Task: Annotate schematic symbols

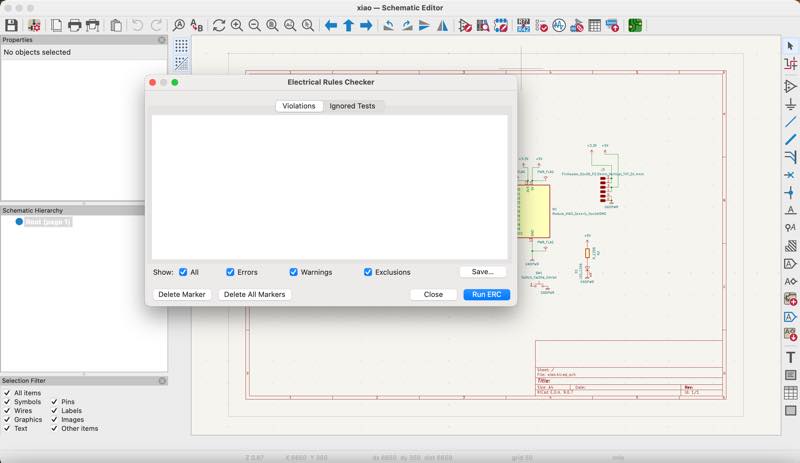Action: click(x=523, y=25)
